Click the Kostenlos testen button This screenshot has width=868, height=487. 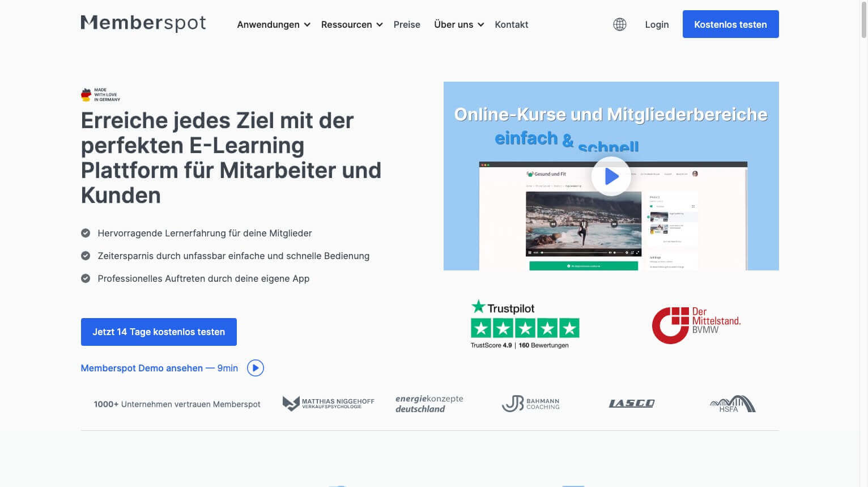[730, 24]
